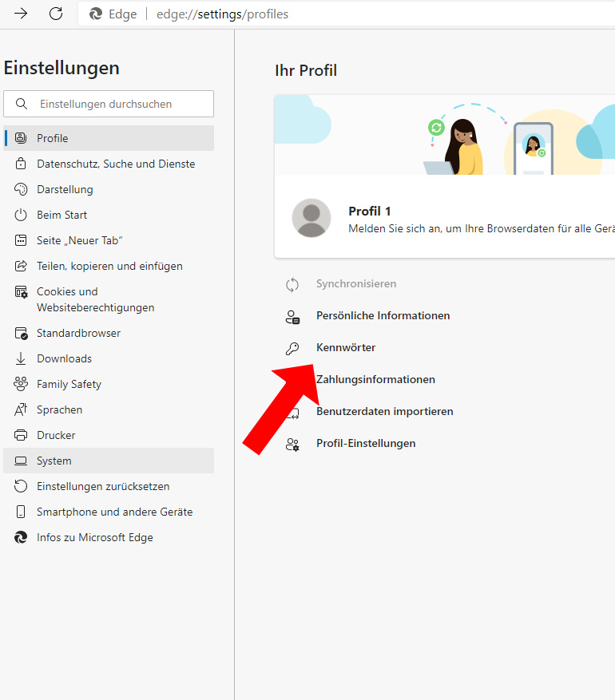Open Infos zu Microsoft Edge
Viewport: 615px width, 700px height.
coord(95,537)
